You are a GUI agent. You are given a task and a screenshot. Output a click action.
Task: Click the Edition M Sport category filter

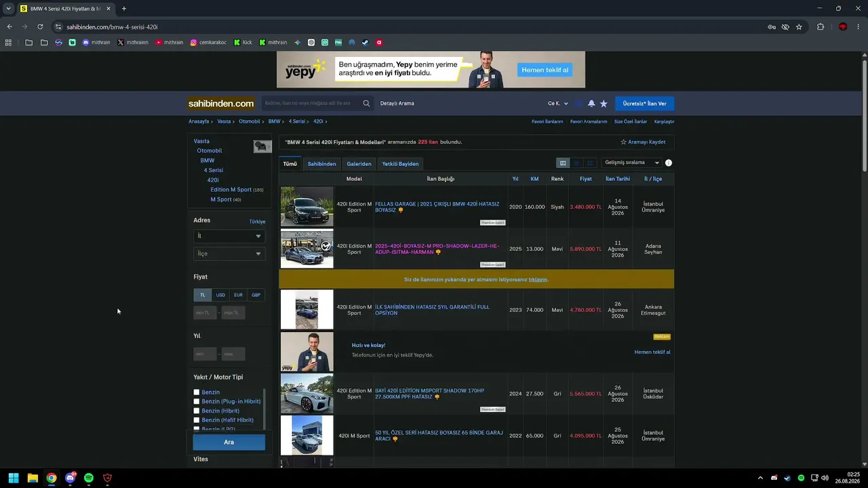pos(231,190)
